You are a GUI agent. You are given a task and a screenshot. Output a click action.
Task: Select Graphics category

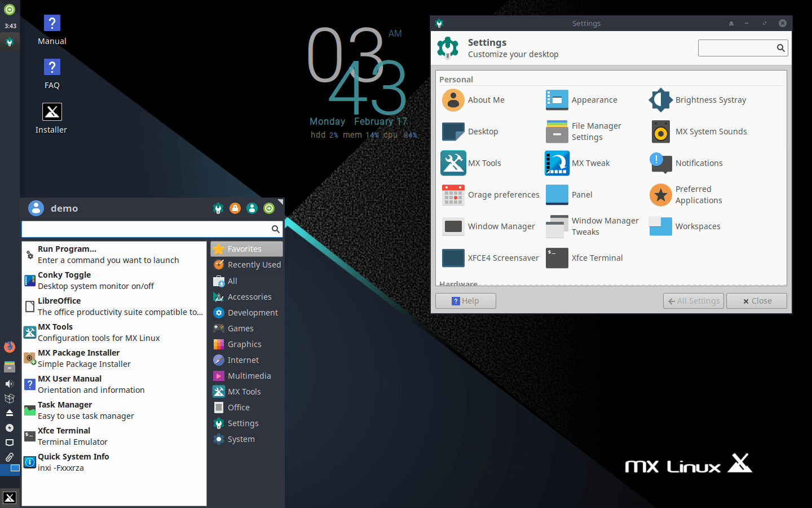(246, 344)
